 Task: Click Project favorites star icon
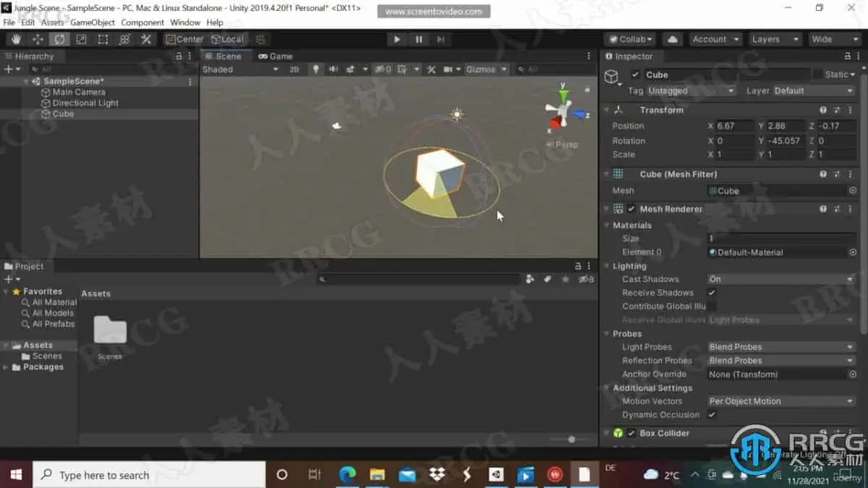point(566,279)
